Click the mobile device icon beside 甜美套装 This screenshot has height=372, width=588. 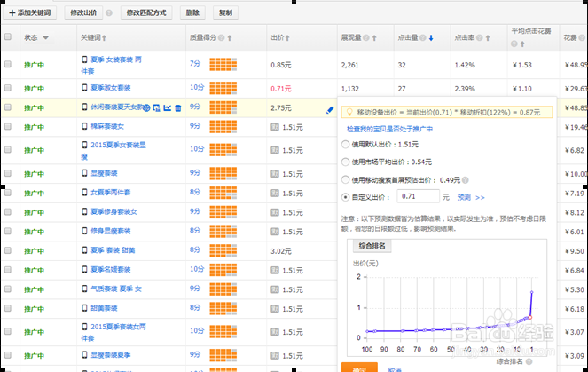(85, 308)
